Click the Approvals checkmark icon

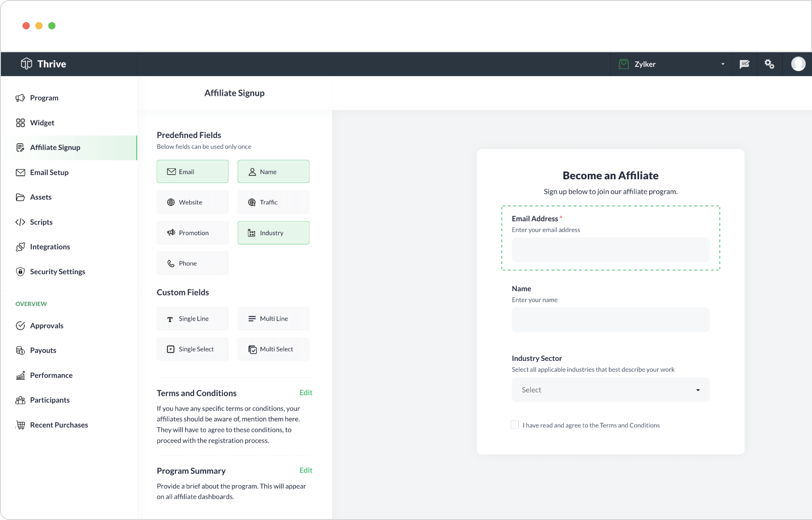coord(20,326)
